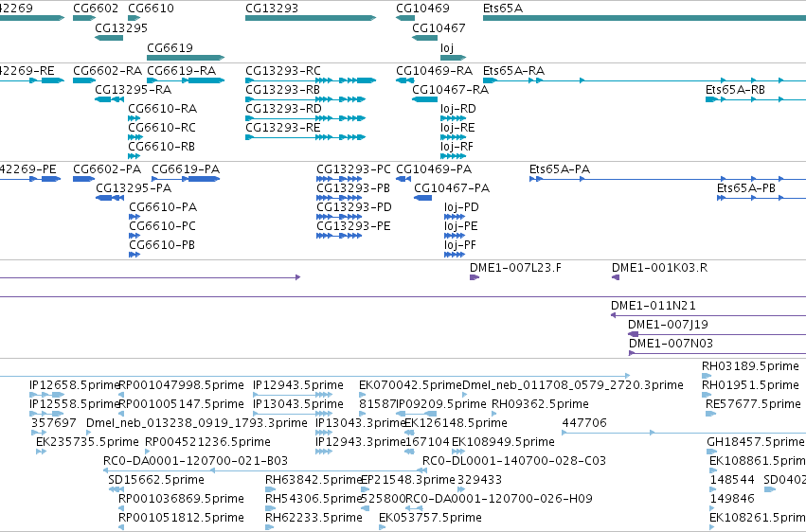Click the Ets65A gene label

coord(503,9)
